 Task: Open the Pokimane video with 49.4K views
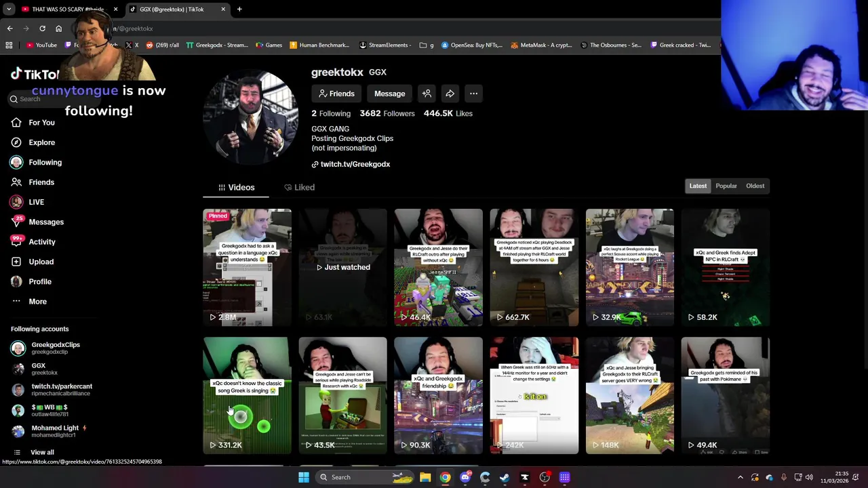726,395
